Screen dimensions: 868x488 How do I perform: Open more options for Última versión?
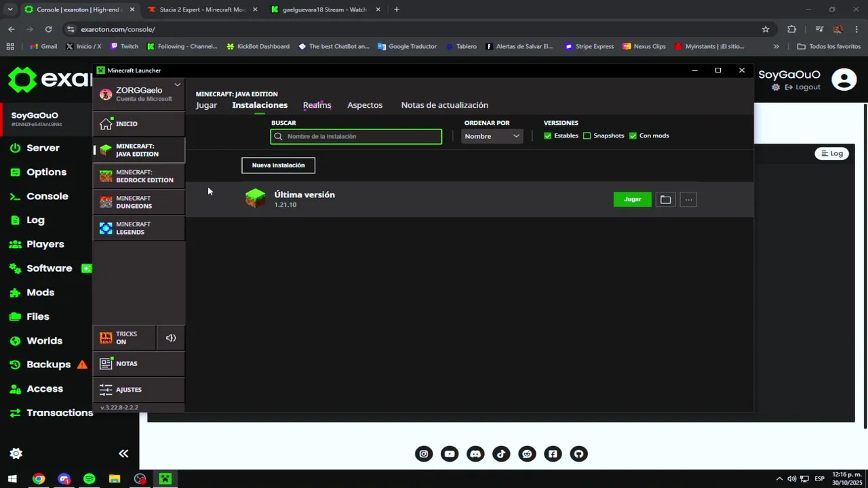[688, 199]
